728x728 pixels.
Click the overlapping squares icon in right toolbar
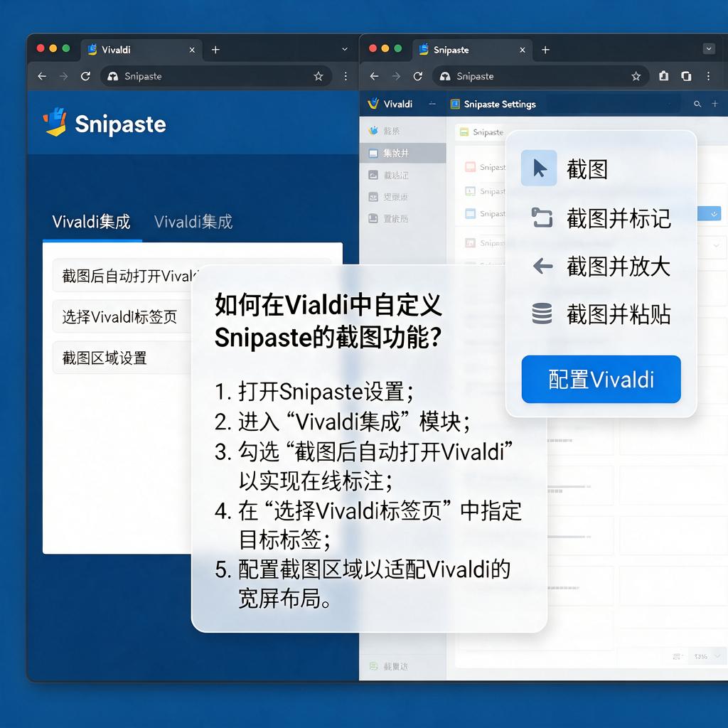(x=686, y=76)
